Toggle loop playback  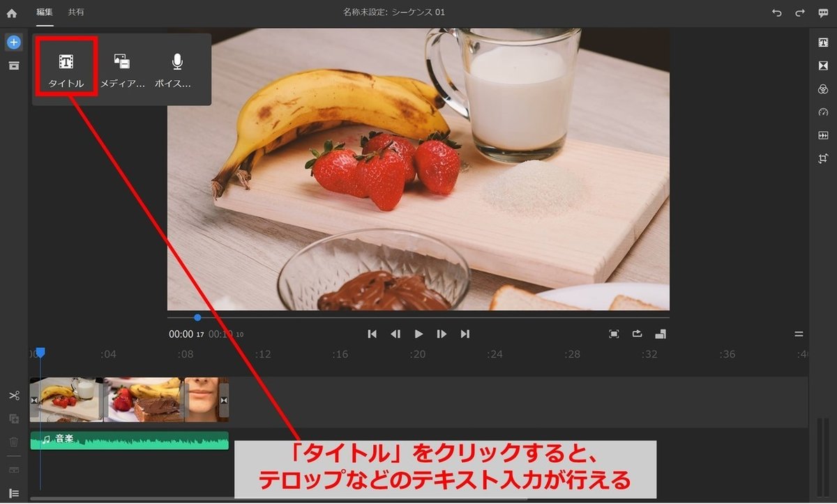(x=637, y=334)
